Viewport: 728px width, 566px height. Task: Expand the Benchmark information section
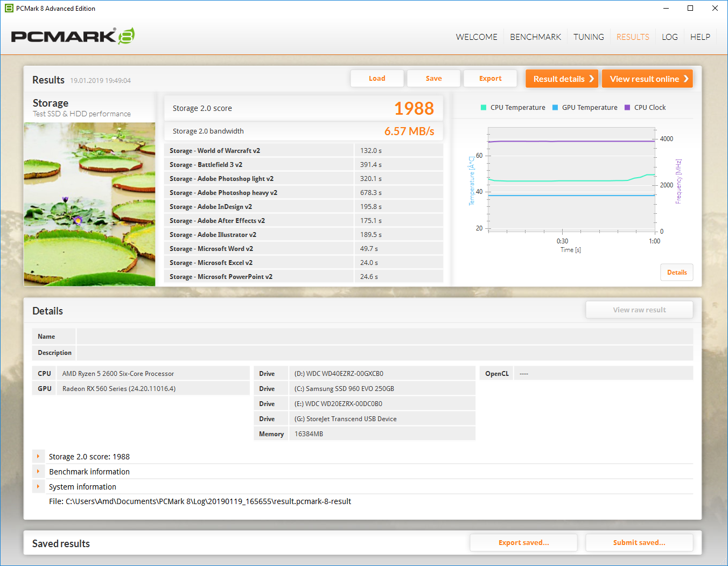pos(38,471)
